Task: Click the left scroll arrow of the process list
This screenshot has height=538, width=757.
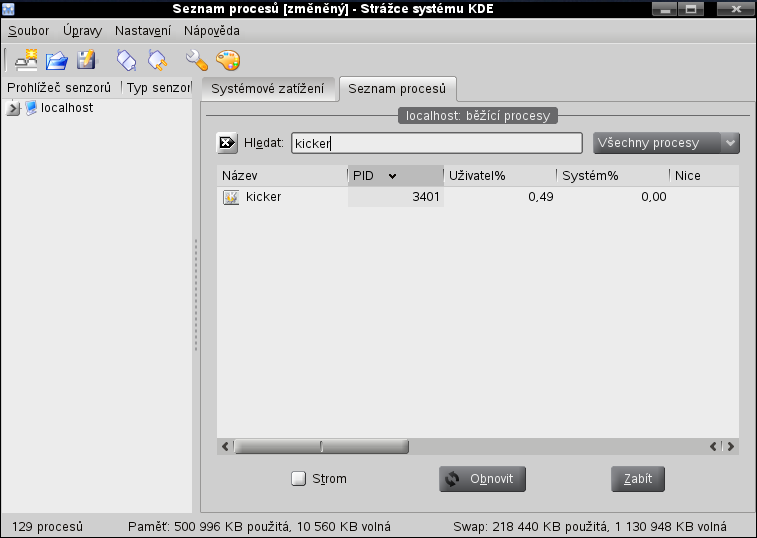Action: [x=225, y=447]
